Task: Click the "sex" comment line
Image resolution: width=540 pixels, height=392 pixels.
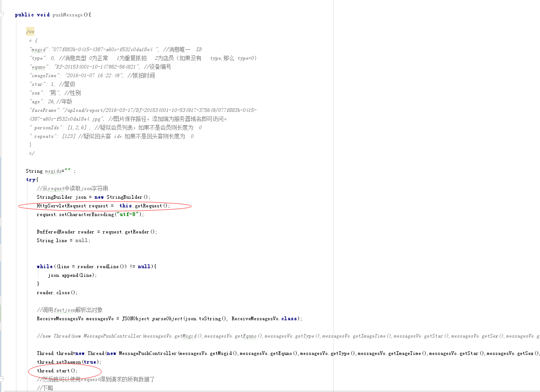Action: tap(55, 93)
